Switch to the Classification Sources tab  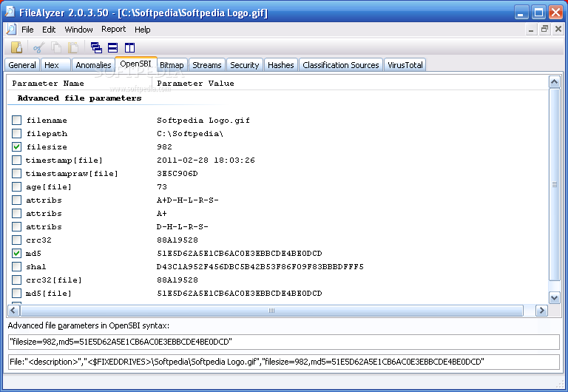[340, 65]
